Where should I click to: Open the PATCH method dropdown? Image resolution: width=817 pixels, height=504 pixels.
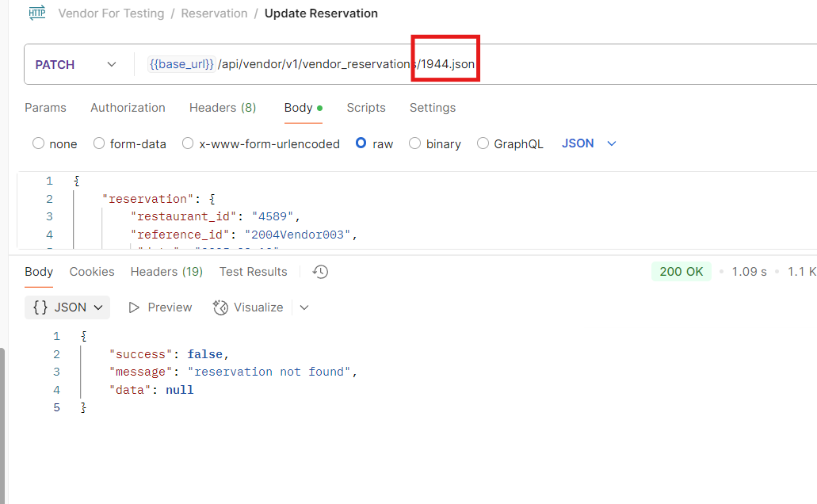pos(75,64)
